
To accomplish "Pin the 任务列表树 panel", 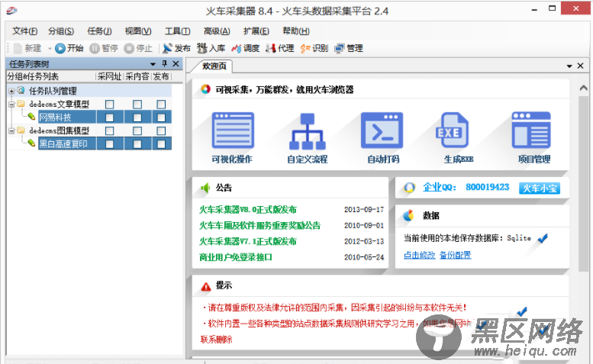I will click(x=165, y=63).
